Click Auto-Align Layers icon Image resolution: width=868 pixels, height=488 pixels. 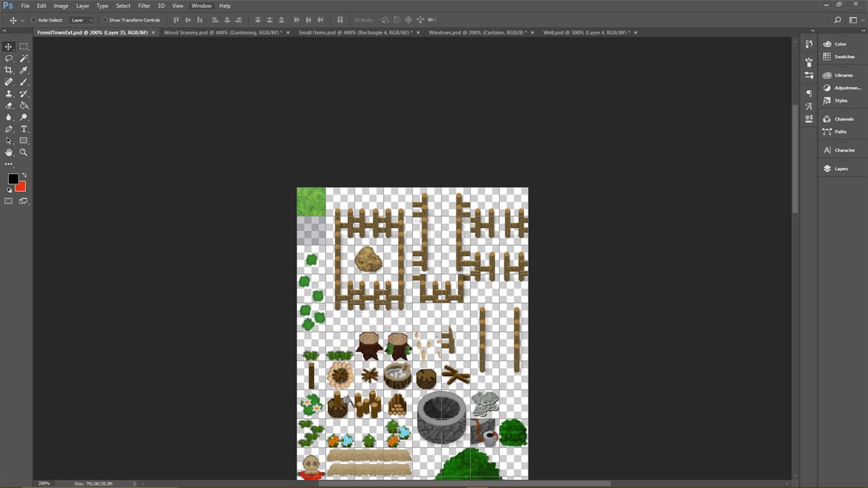[340, 20]
